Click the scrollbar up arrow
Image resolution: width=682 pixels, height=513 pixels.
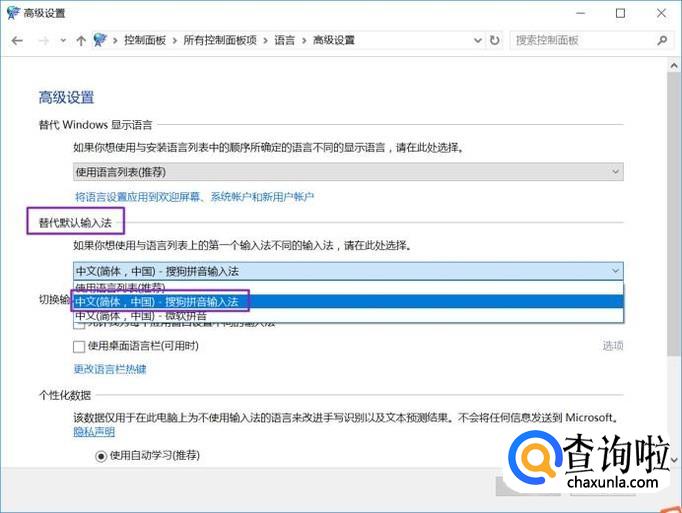674,66
